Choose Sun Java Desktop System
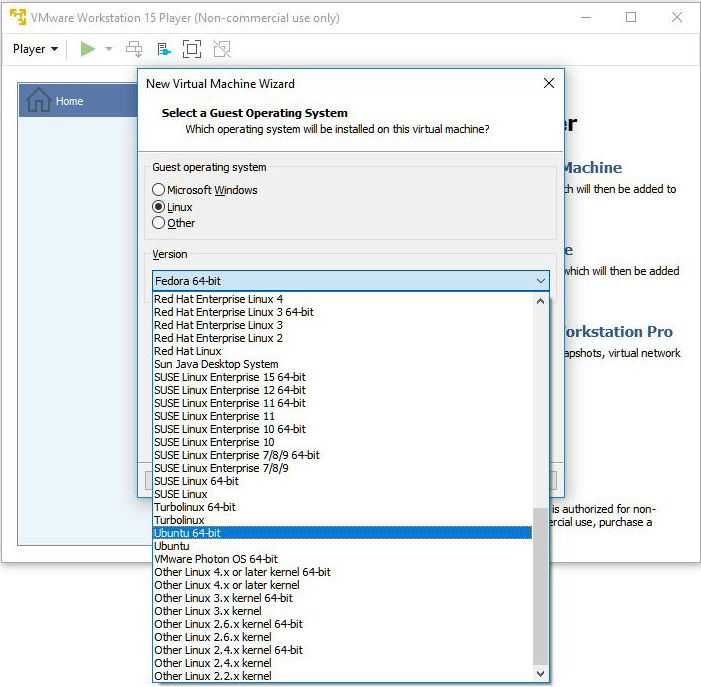The image size is (701, 687). point(342,364)
